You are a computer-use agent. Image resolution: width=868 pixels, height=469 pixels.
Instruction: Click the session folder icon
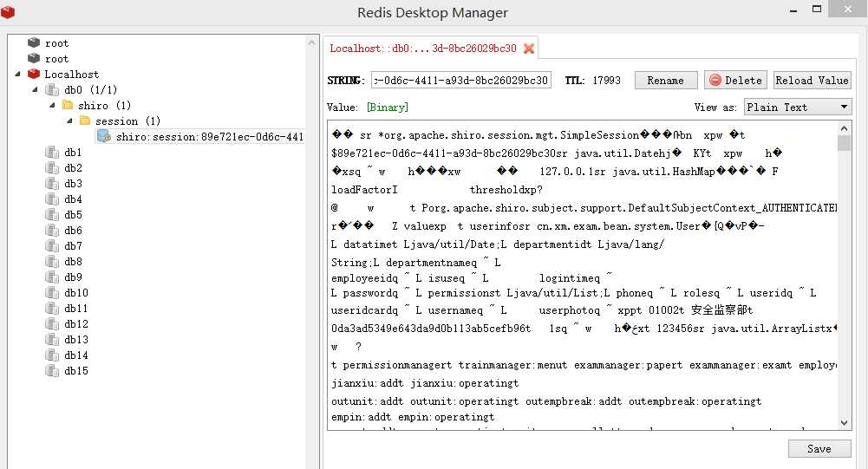pos(85,121)
